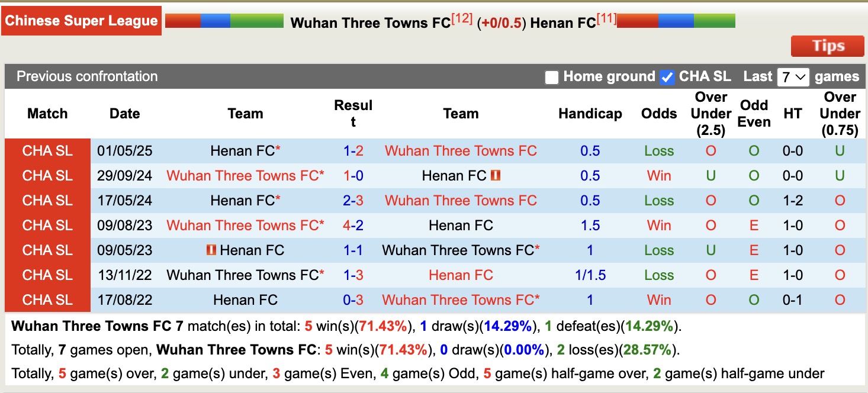This screenshot has height=393, width=868.
Task: Click the 1-0 result link on 29/09/24 row
Action: click(353, 175)
